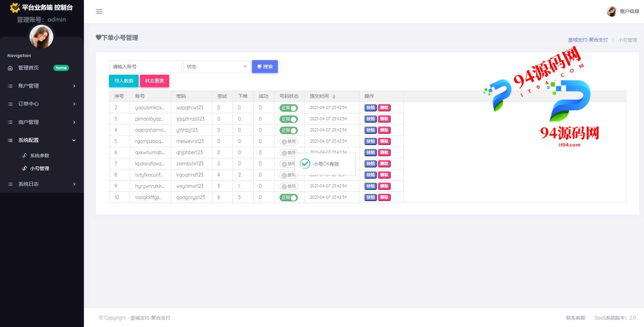Open 系统日志 sidebar menu
Viewport: 644px width, 327px height.
point(29,184)
